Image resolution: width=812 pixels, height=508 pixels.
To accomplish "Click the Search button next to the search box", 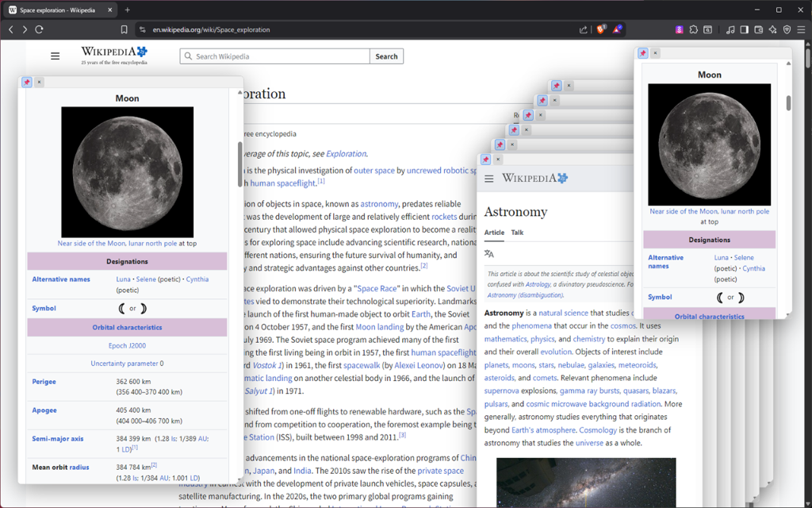I will 386,56.
